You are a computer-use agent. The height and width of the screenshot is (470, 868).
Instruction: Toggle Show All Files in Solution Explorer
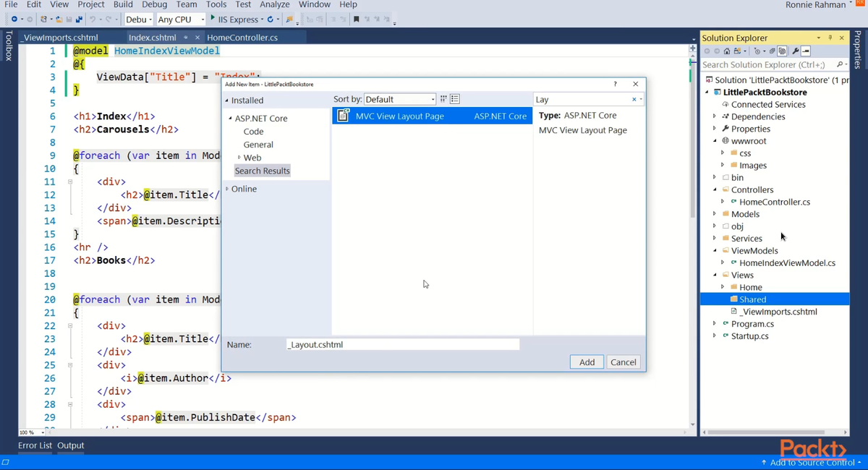(x=782, y=51)
